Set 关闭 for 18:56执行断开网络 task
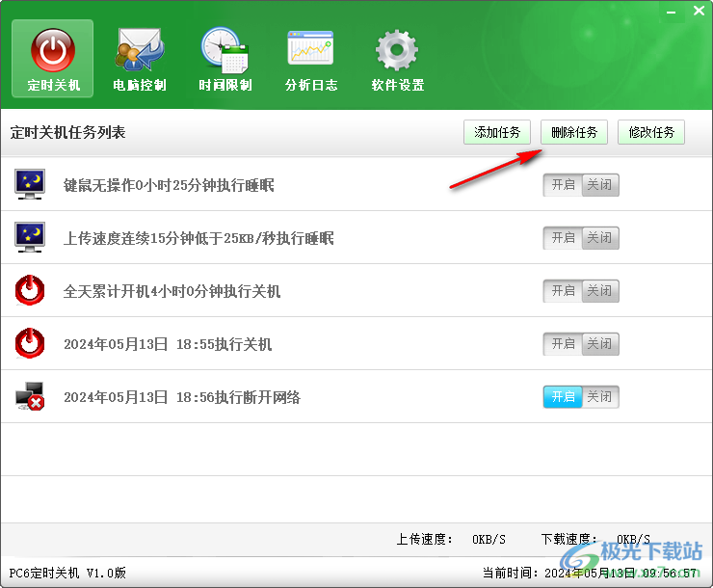Viewport: 713px width, 588px height. point(600,397)
